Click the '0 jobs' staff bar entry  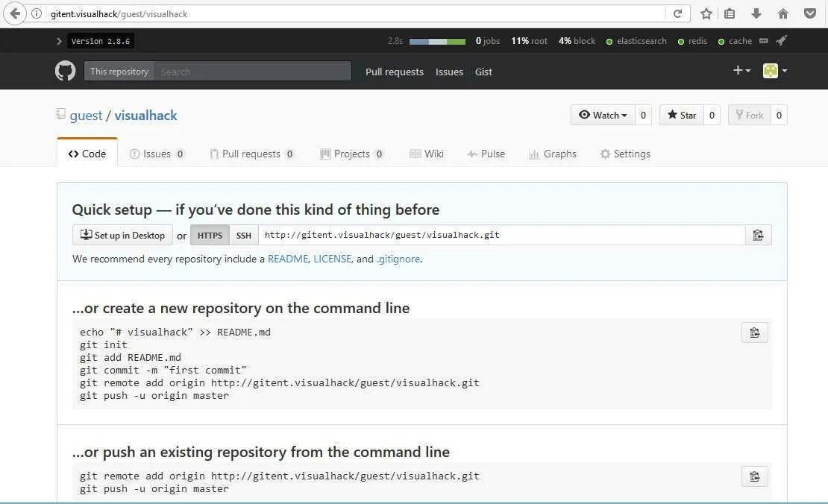[487, 41]
